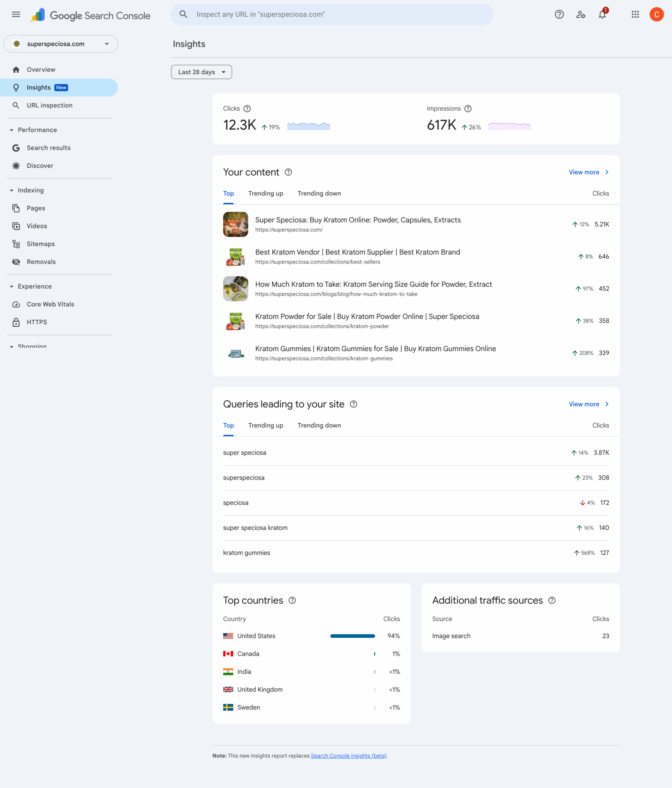Click the Super Speciosa homepage thumbnail
This screenshot has height=788, width=672.
235,225
